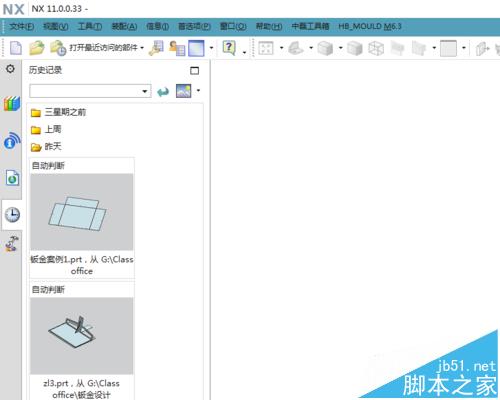Click the shaded with edges cube icon
Viewport: 500px width, 400px height.
click(x=325, y=48)
